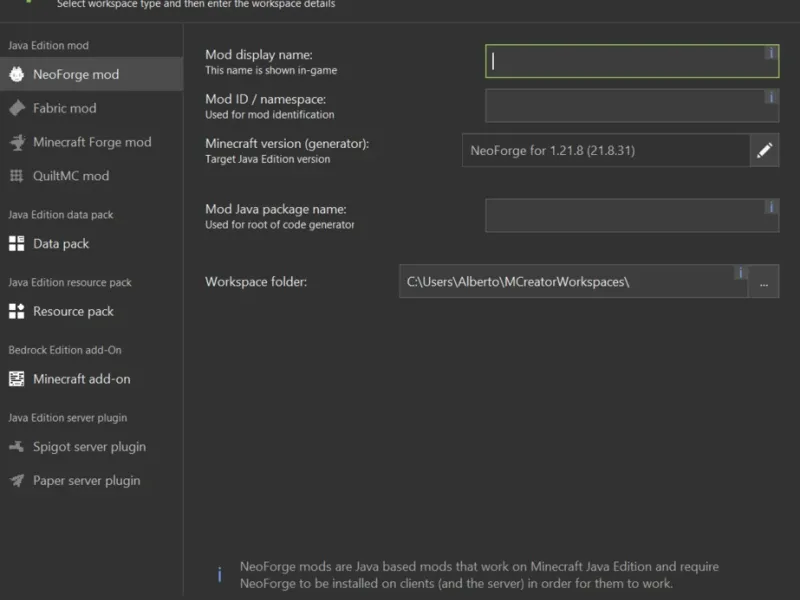Click the 'Workspace folder:' label
This screenshot has width=800, height=600.
(256, 282)
